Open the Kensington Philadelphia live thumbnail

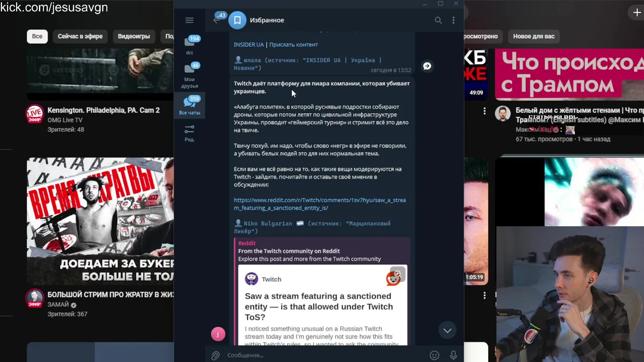tap(100, 74)
